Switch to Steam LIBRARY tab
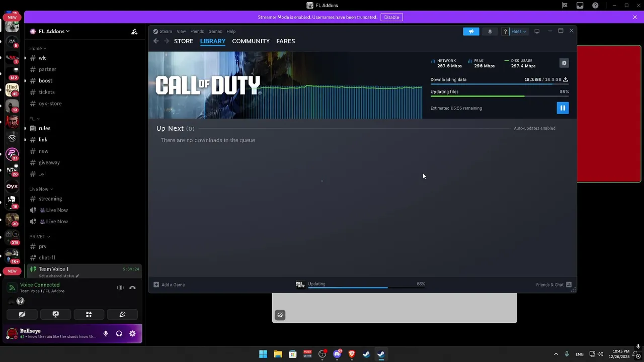The image size is (644, 362). [212, 41]
